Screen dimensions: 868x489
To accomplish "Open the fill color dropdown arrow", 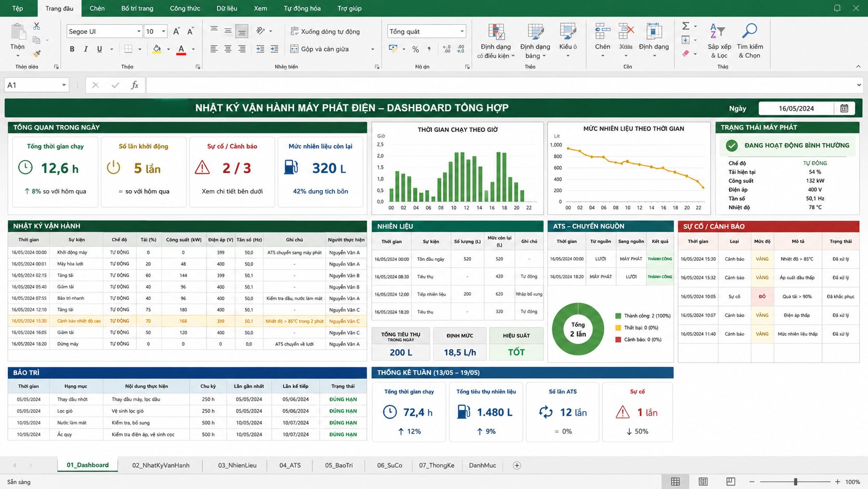I will pos(168,50).
